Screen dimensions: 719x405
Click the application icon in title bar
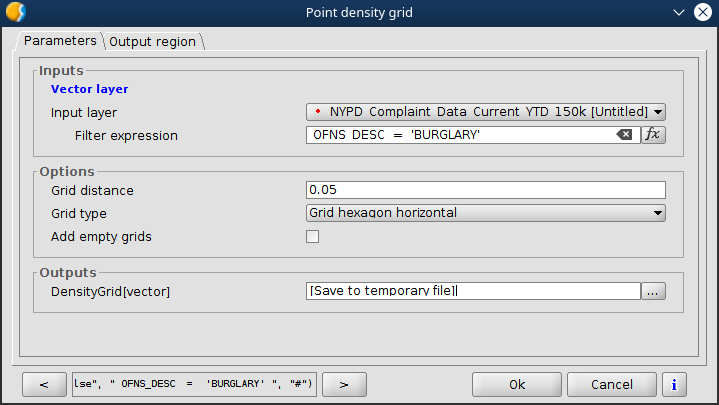tap(16, 12)
